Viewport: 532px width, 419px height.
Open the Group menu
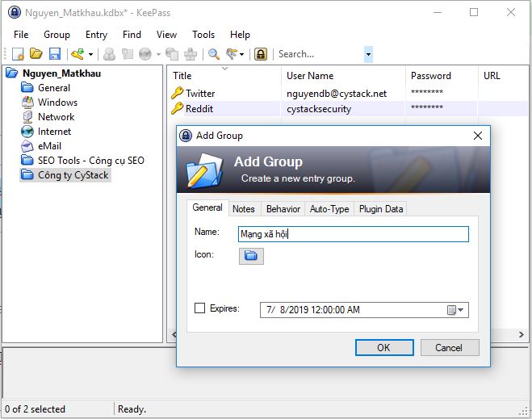(x=57, y=35)
